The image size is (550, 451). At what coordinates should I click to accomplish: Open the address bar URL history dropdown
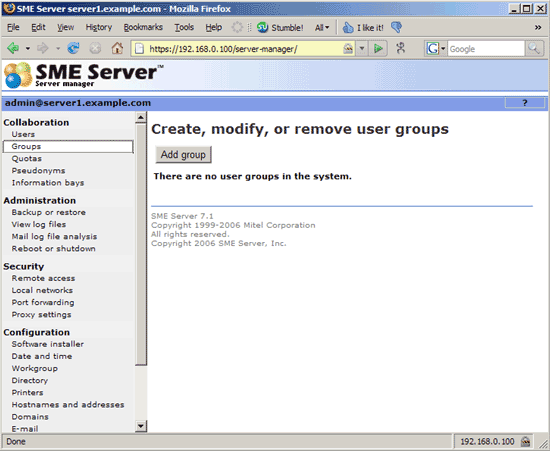(x=362, y=48)
